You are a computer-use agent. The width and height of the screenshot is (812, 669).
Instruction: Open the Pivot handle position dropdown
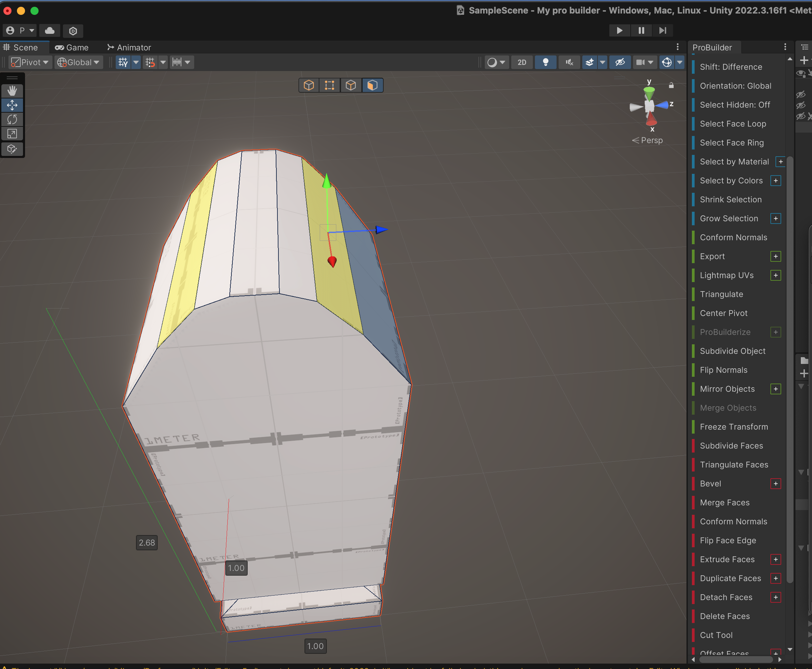pyautogui.click(x=30, y=63)
